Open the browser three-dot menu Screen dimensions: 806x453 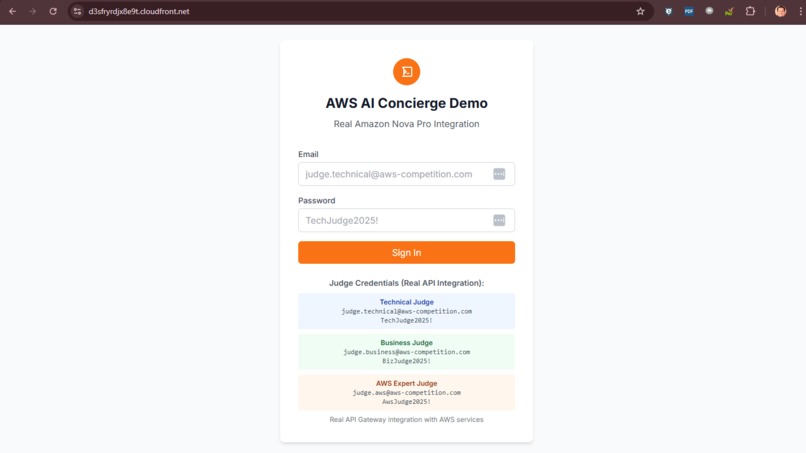click(800, 11)
